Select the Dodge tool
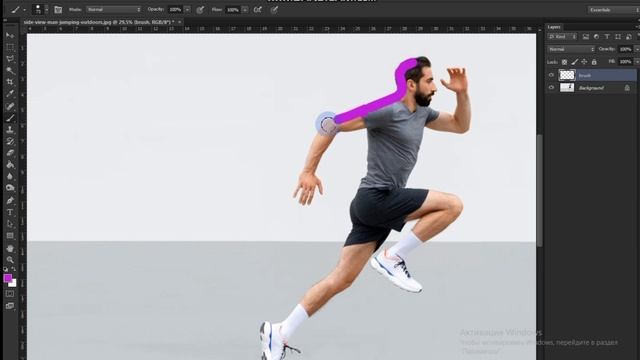The image size is (640, 360). pyautogui.click(x=10, y=188)
